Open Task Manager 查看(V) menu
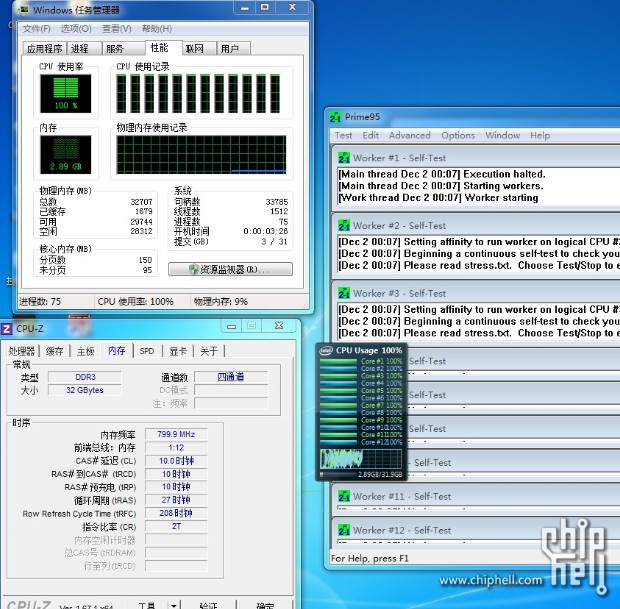The width and height of the screenshot is (620, 609). 117,28
